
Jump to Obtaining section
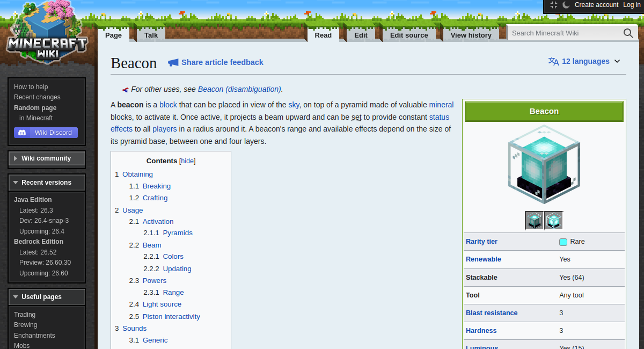pos(137,174)
